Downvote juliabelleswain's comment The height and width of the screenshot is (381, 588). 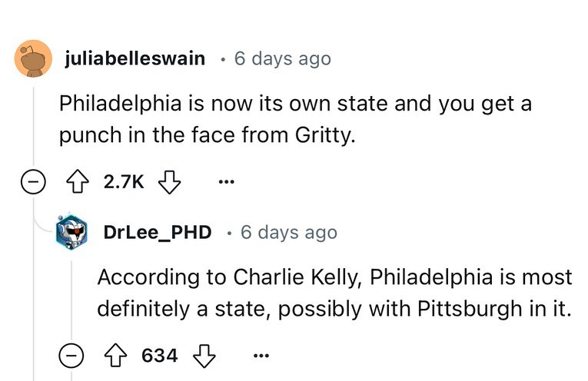pyautogui.click(x=167, y=184)
